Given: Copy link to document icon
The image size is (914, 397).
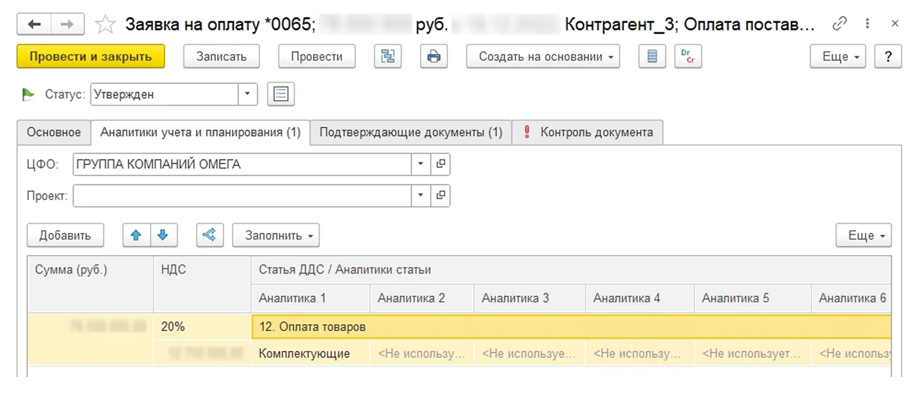Looking at the screenshot, I should coord(839,23).
